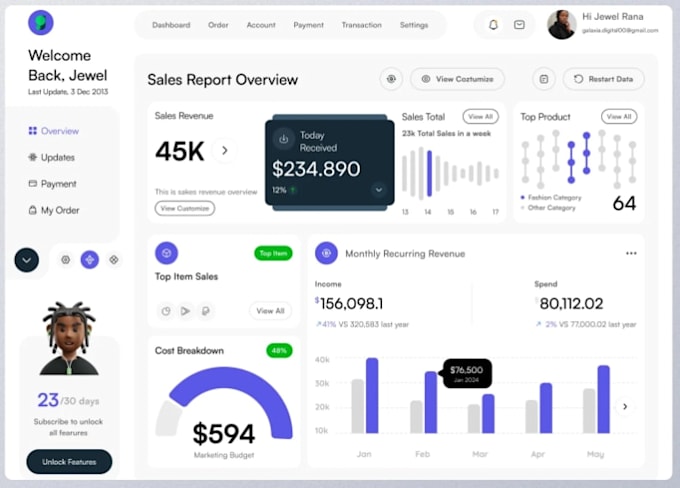This screenshot has width=680, height=488.
Task: Open the Transaction tab
Action: (362, 25)
